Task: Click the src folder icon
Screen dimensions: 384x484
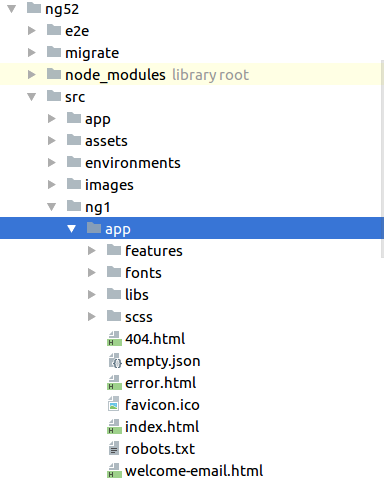Action: 54,96
